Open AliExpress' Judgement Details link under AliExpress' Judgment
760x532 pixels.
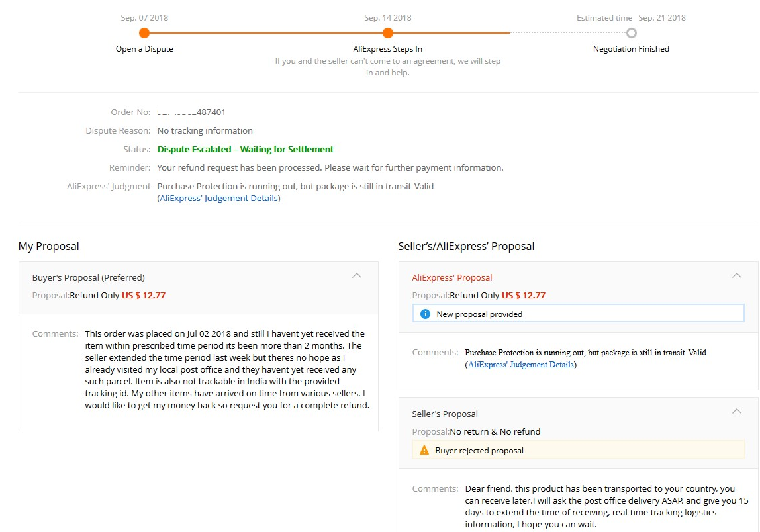[219, 198]
